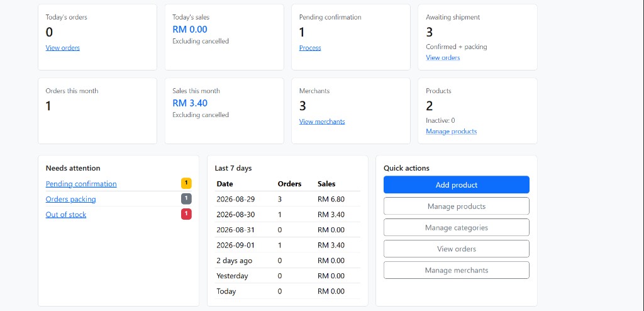Click the gray Orders packing badge
This screenshot has height=311, width=644.
186,199
